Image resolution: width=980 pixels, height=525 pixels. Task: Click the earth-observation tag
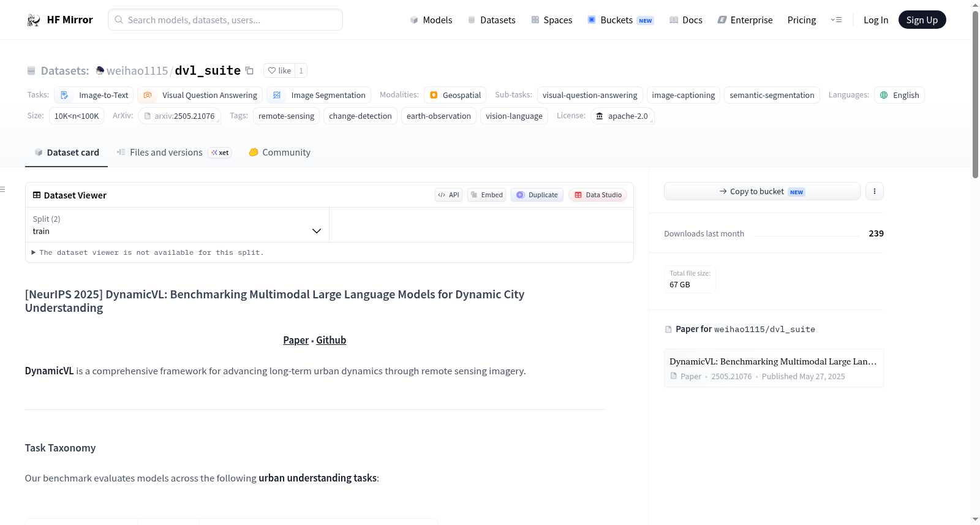pyautogui.click(x=439, y=116)
